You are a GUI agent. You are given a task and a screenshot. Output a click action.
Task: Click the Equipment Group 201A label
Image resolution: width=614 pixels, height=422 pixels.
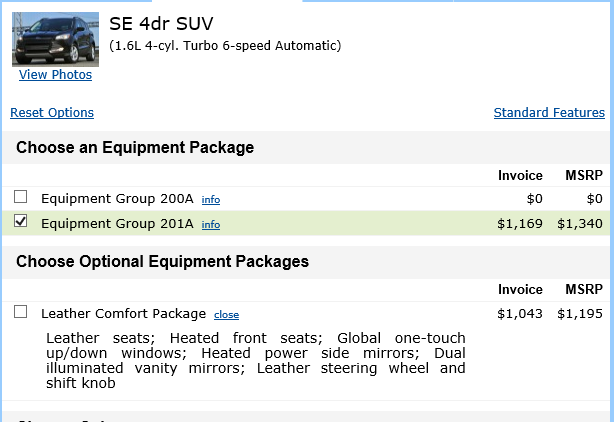click(117, 224)
